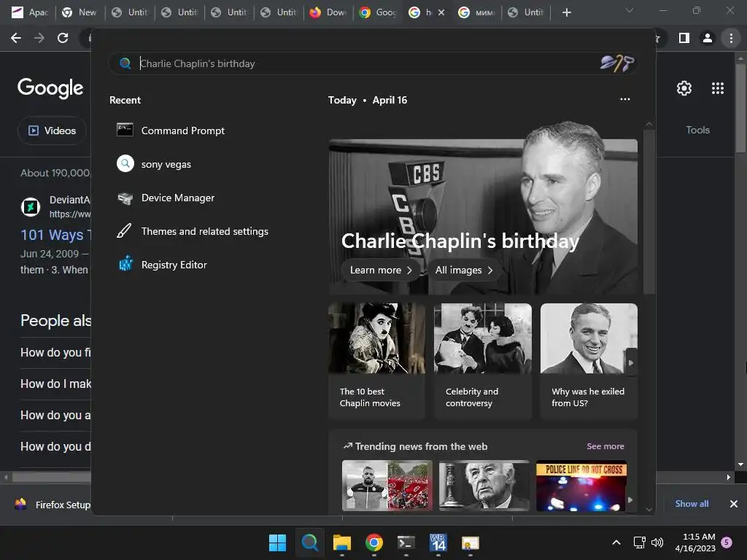Click Learn more about Chaplin's birthday
The height and width of the screenshot is (560, 747).
pyautogui.click(x=381, y=270)
